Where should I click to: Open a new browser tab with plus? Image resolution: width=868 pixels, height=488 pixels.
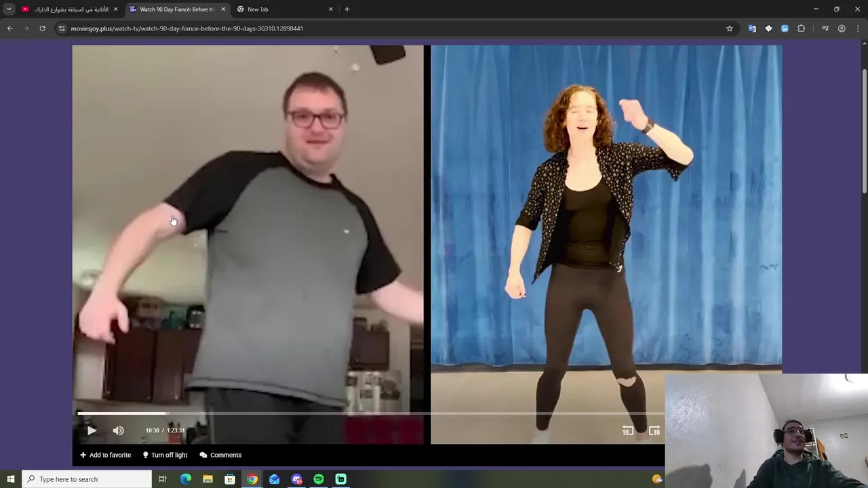click(347, 9)
